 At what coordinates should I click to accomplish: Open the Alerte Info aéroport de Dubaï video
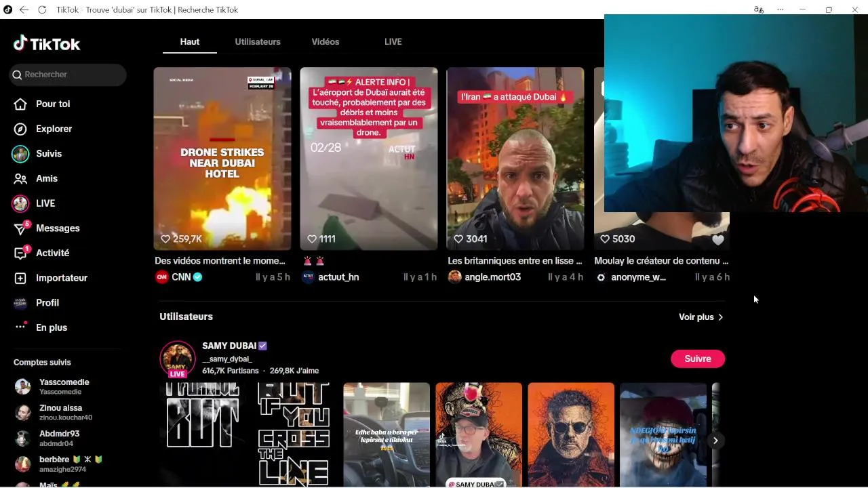tap(369, 159)
